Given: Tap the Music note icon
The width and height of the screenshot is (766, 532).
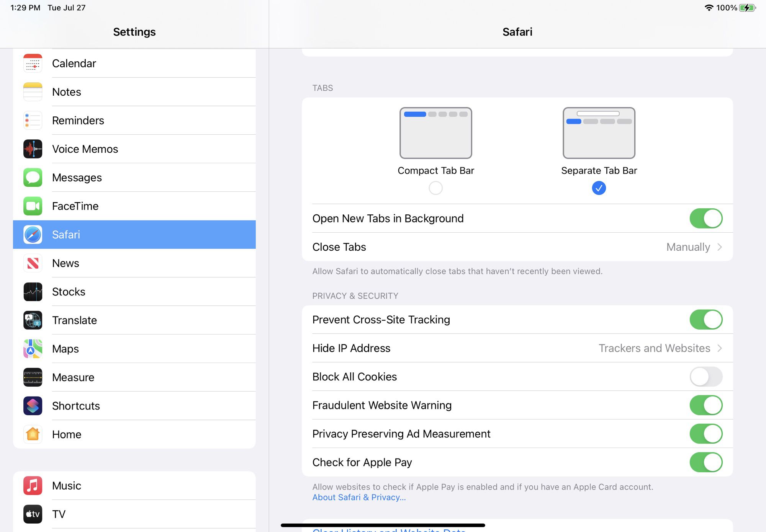Looking at the screenshot, I should tap(33, 486).
